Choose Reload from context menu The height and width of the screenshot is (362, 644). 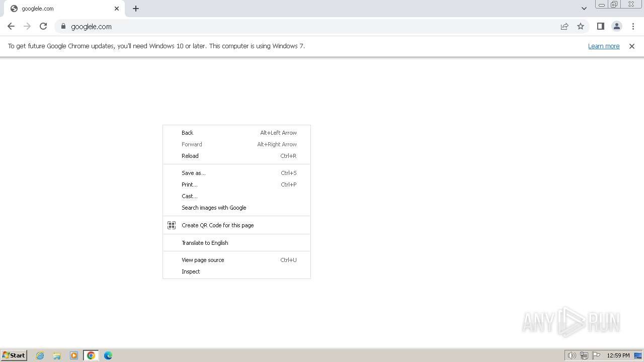pyautogui.click(x=236, y=156)
